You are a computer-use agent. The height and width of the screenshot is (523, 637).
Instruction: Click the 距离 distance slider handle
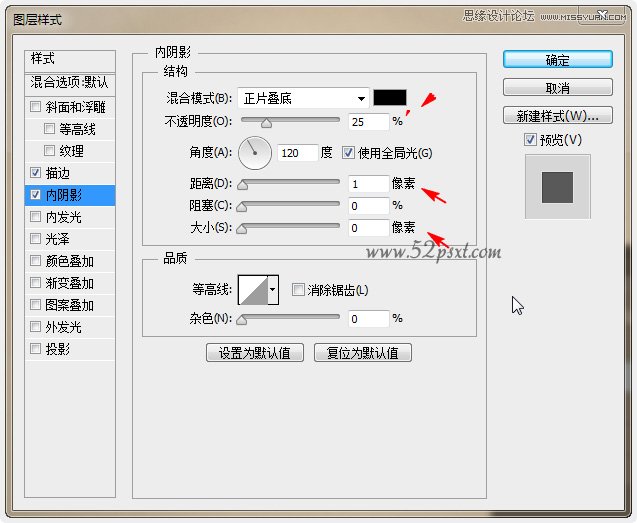pyautogui.click(x=243, y=185)
